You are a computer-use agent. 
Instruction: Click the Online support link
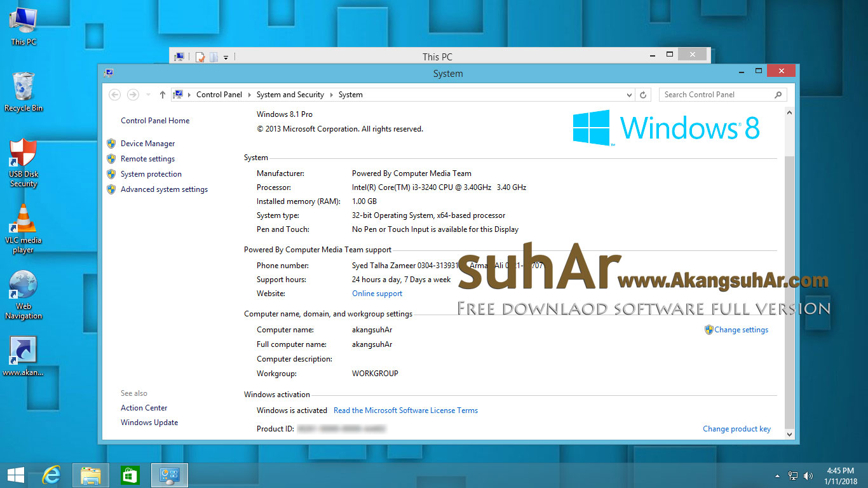[377, 294]
